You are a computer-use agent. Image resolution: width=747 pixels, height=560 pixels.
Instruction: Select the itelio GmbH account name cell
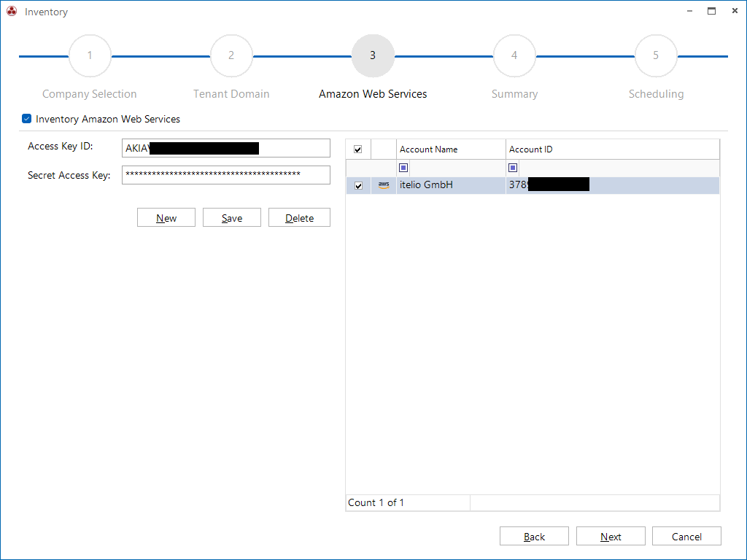(x=451, y=185)
